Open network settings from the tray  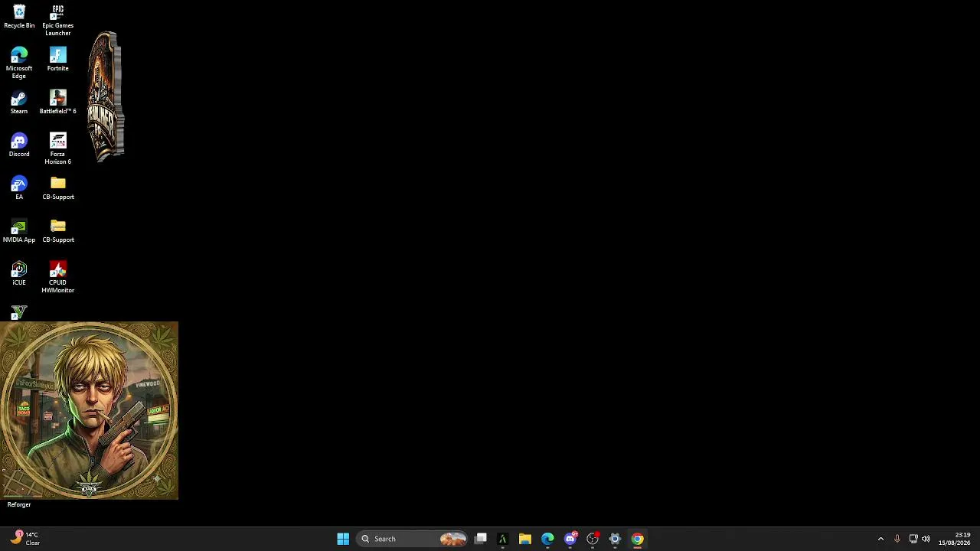pos(913,539)
